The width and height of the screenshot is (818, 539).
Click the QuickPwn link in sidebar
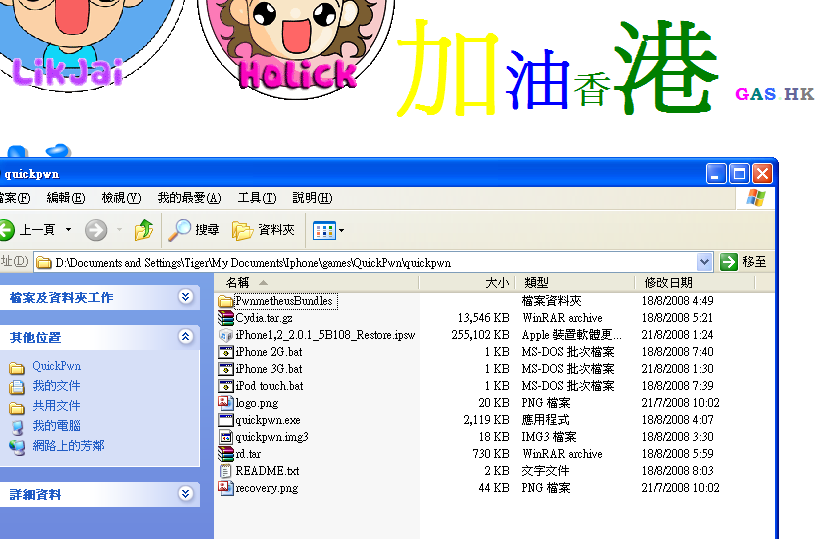pos(56,366)
